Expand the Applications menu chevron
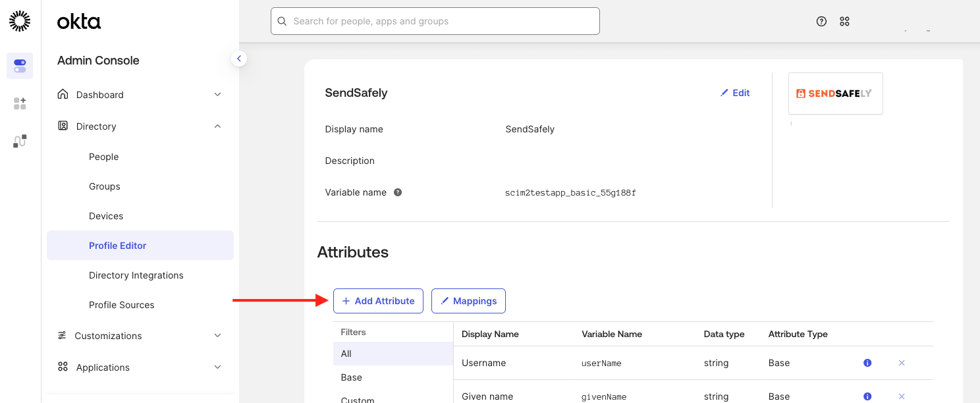Viewport: 980px width, 403px height. pos(217,367)
